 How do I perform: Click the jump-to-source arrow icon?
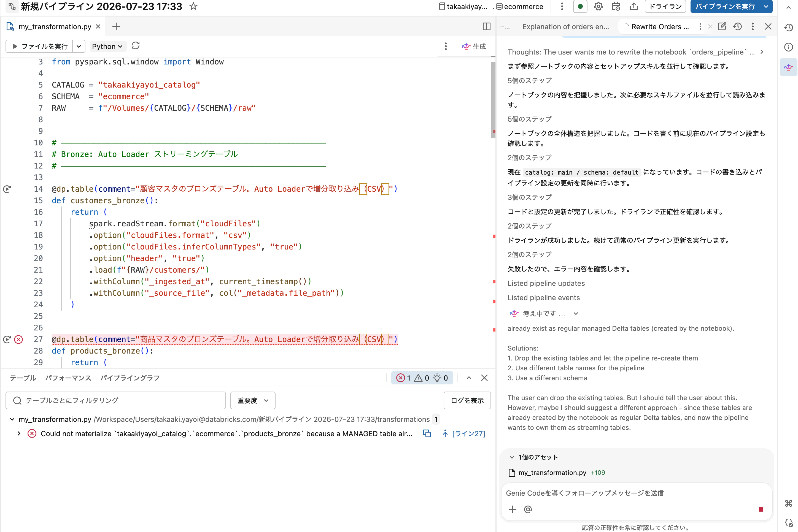click(445, 433)
